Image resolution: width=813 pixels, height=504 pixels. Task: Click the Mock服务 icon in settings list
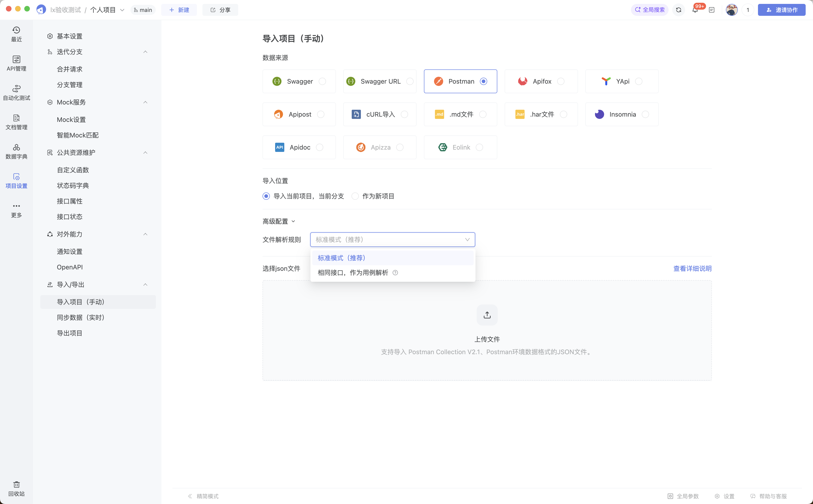[50, 102]
